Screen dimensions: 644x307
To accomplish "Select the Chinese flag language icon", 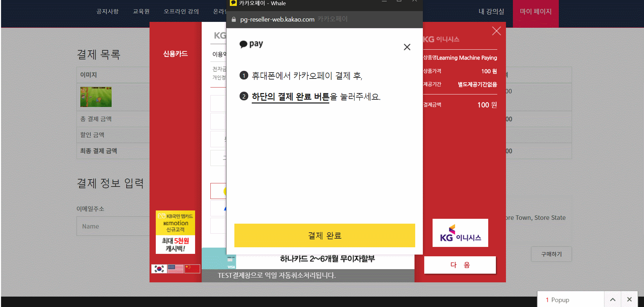I will (x=192, y=268).
